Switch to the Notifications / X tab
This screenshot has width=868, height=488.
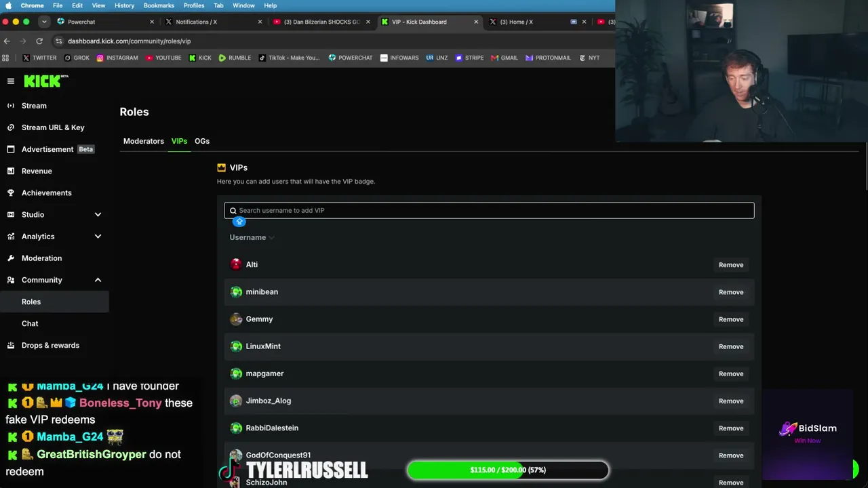(x=214, y=22)
